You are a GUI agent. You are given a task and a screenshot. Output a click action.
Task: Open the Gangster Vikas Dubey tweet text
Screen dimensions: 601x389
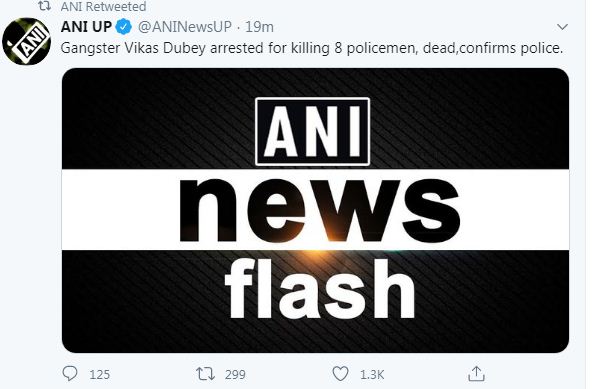[x=312, y=48]
